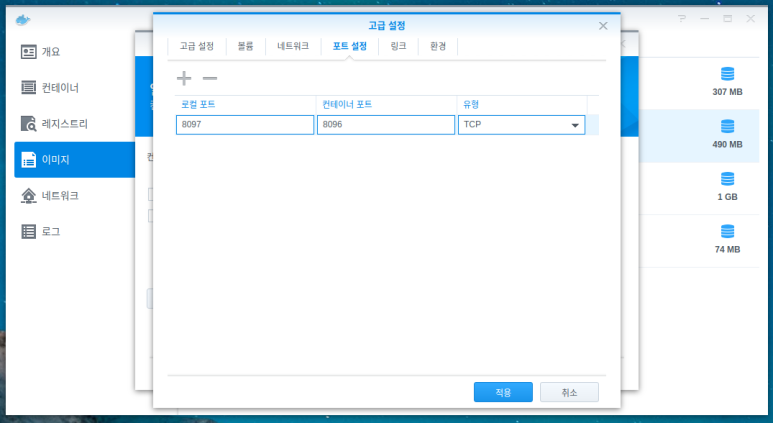Select the 이미지 image section
This screenshot has height=423, width=773.
coord(74,160)
